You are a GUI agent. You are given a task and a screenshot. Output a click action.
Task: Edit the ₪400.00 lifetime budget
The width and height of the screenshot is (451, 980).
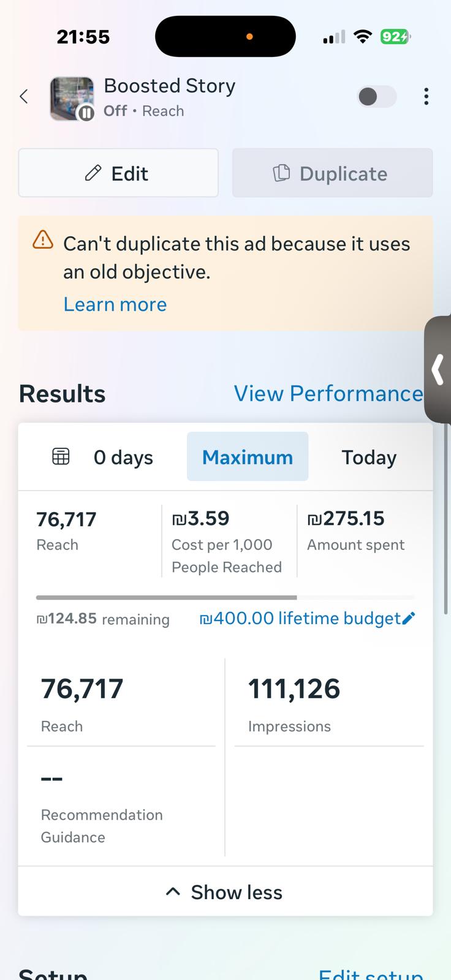click(x=300, y=619)
